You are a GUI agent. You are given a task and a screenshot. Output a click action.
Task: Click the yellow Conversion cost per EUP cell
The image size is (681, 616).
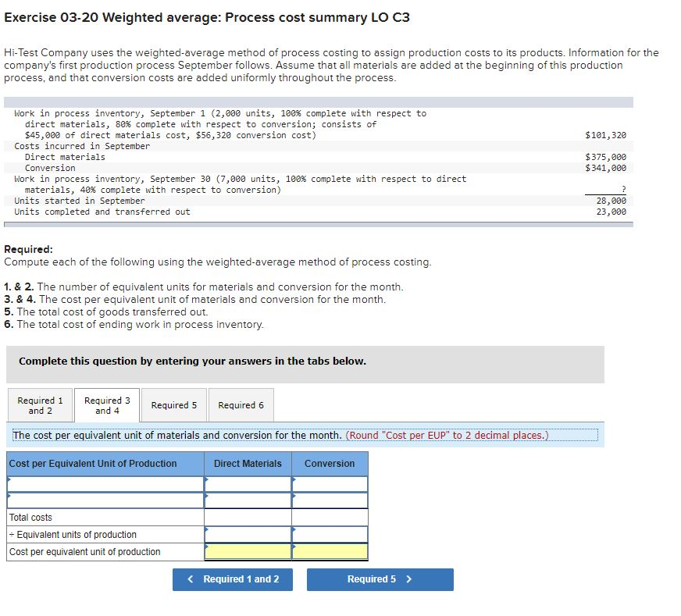point(329,551)
